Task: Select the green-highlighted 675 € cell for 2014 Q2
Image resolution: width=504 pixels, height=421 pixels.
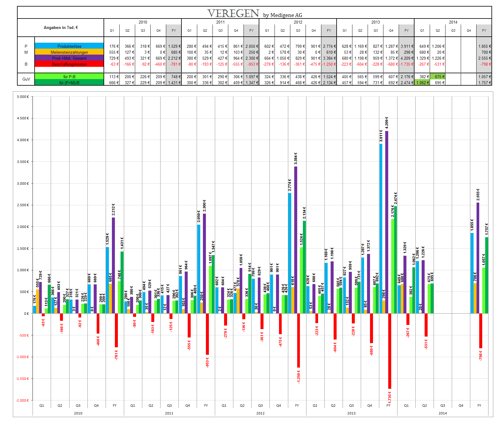Action: pos(438,77)
